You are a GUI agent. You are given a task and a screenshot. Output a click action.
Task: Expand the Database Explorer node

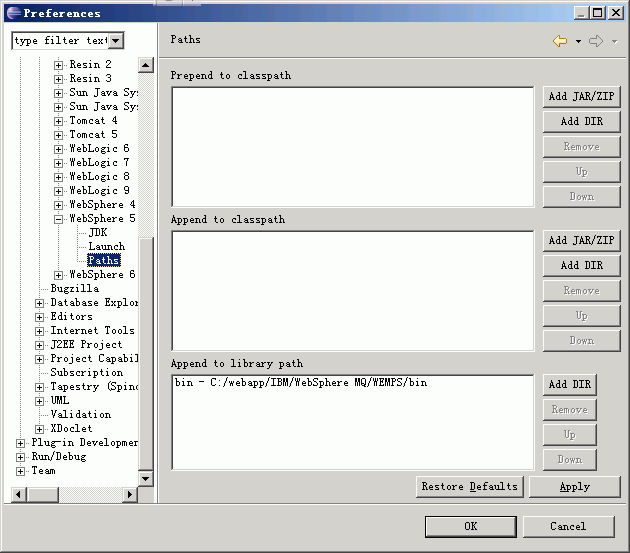(x=39, y=303)
